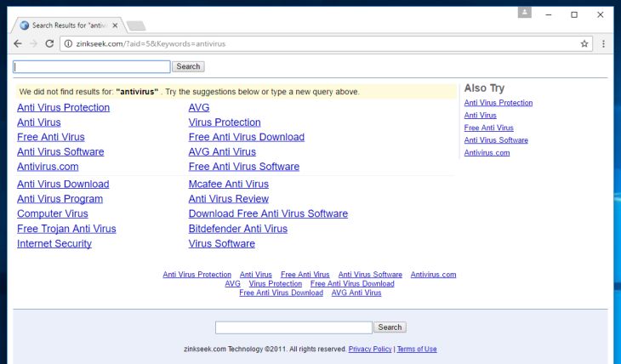Open the Privacy Policy link

[x=370, y=349]
